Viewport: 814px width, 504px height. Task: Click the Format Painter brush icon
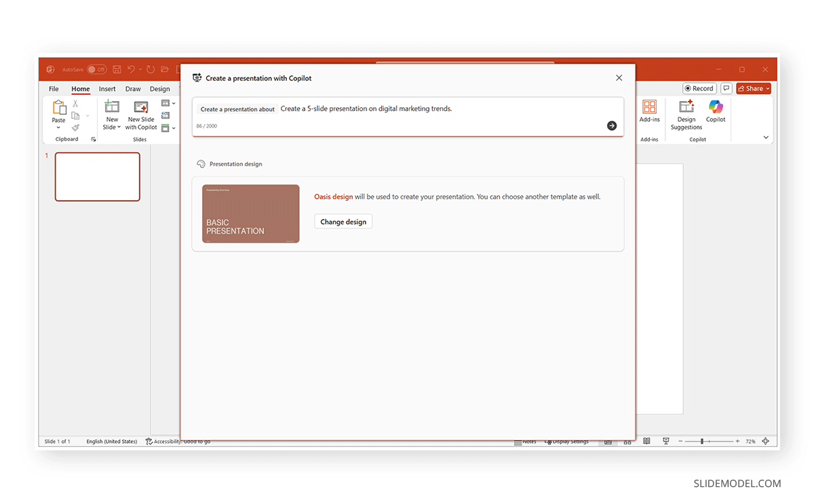75,128
